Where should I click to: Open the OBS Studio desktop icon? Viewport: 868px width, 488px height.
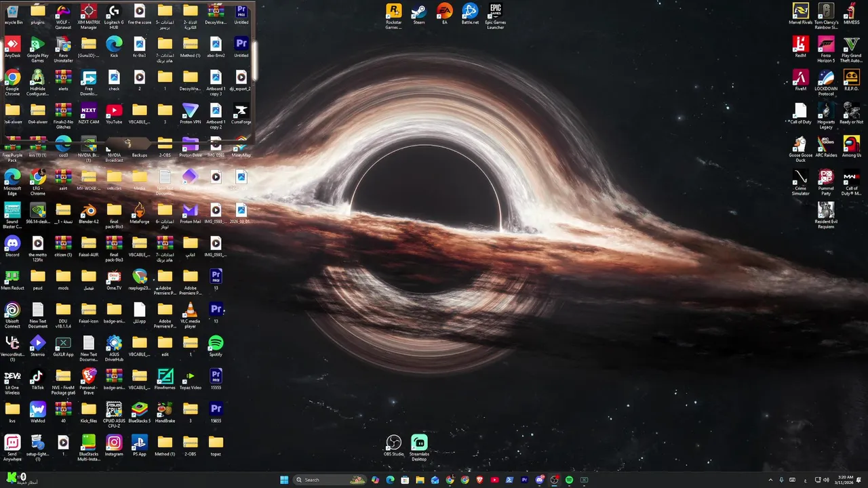[393, 446]
